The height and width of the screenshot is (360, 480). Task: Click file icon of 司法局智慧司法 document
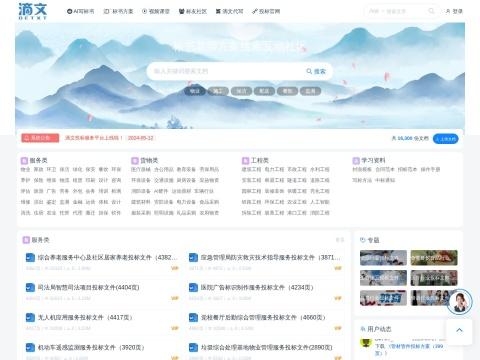click(x=30, y=288)
